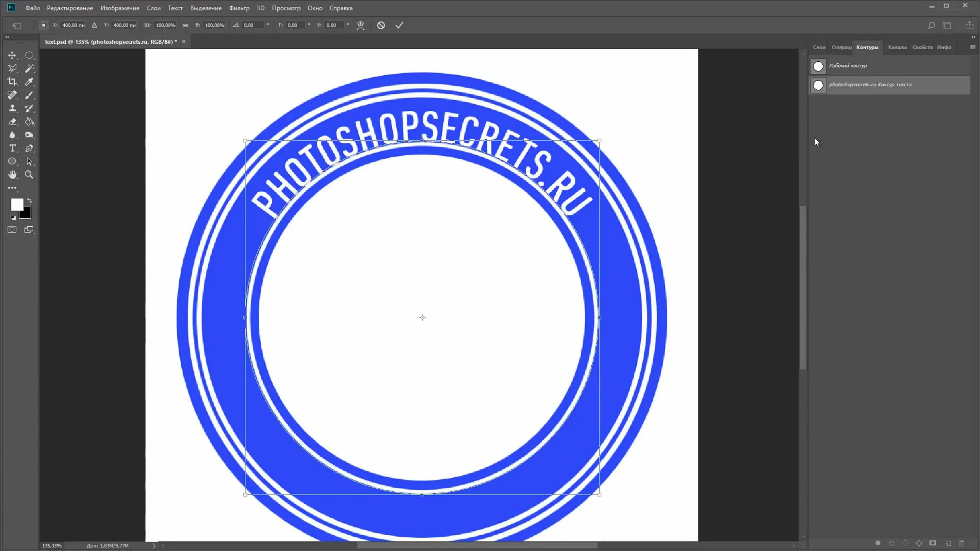Select the Move tool
980x551 pixels.
12,55
